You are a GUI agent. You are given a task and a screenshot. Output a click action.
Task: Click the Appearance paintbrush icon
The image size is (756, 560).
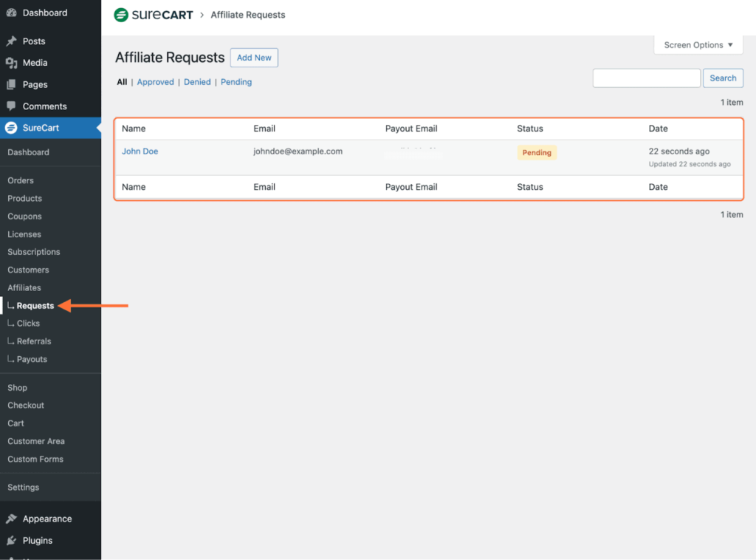(x=11, y=519)
